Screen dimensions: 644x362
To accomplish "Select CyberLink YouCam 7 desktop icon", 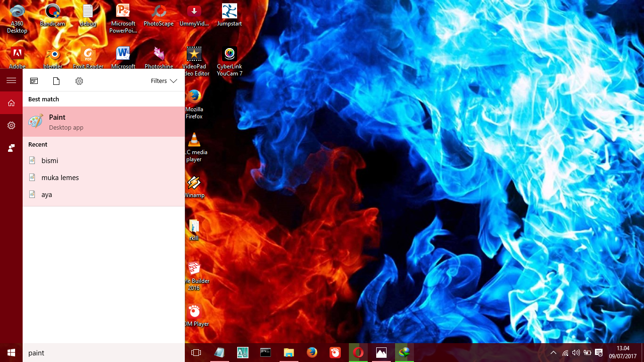I will [230, 61].
